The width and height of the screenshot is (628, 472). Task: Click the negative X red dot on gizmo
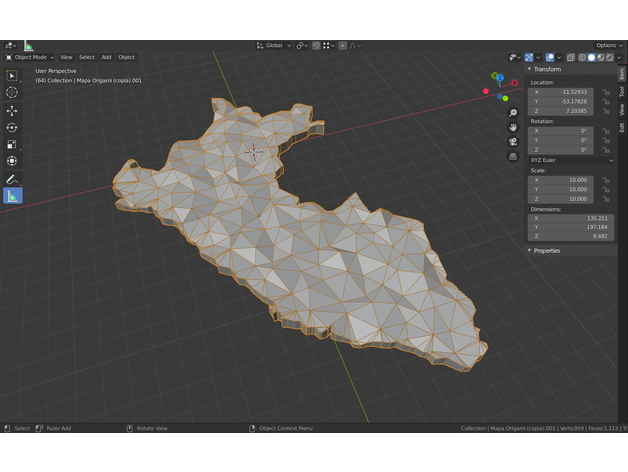point(486,91)
